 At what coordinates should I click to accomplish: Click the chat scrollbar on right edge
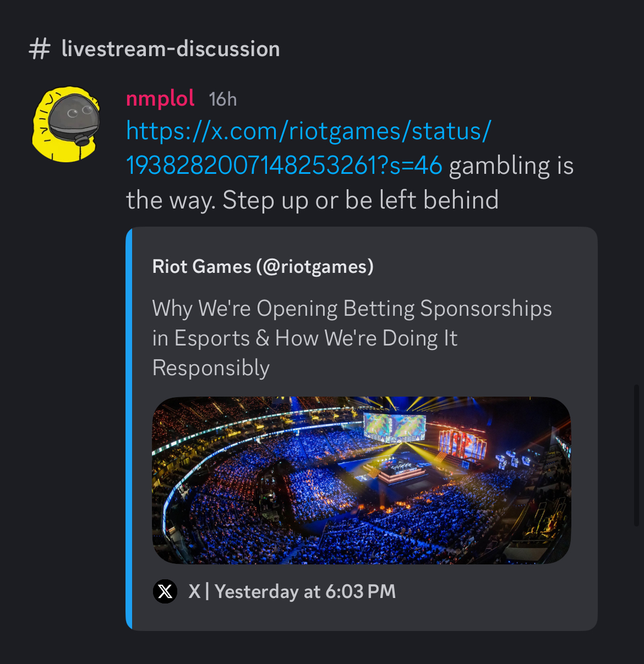[x=637, y=456]
